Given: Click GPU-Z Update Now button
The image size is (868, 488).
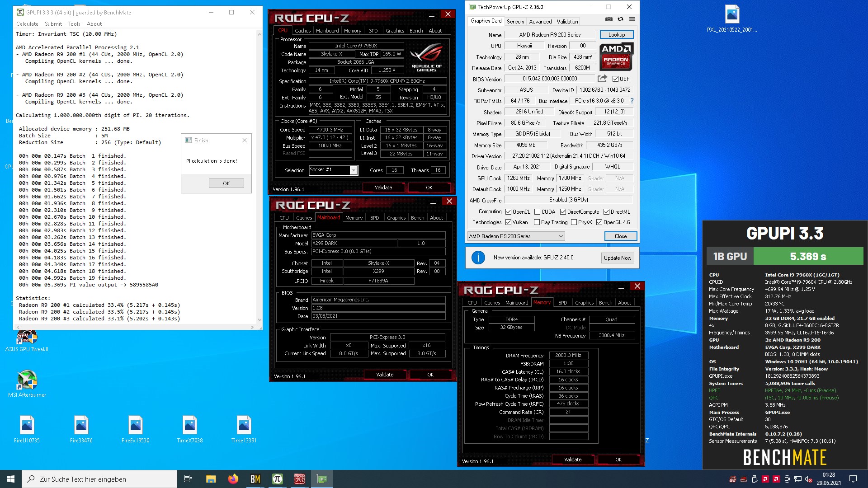Looking at the screenshot, I should 618,258.
